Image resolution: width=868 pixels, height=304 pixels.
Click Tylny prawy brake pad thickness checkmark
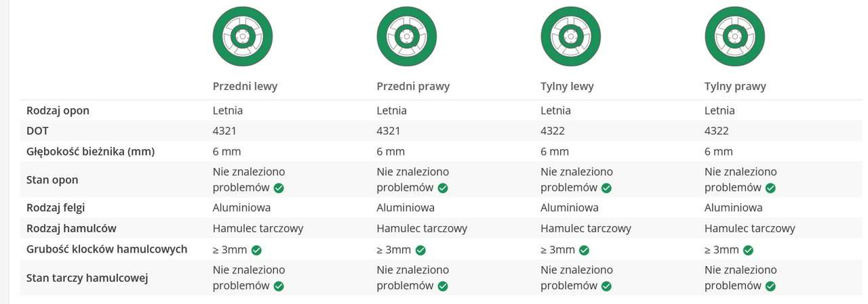(x=748, y=250)
